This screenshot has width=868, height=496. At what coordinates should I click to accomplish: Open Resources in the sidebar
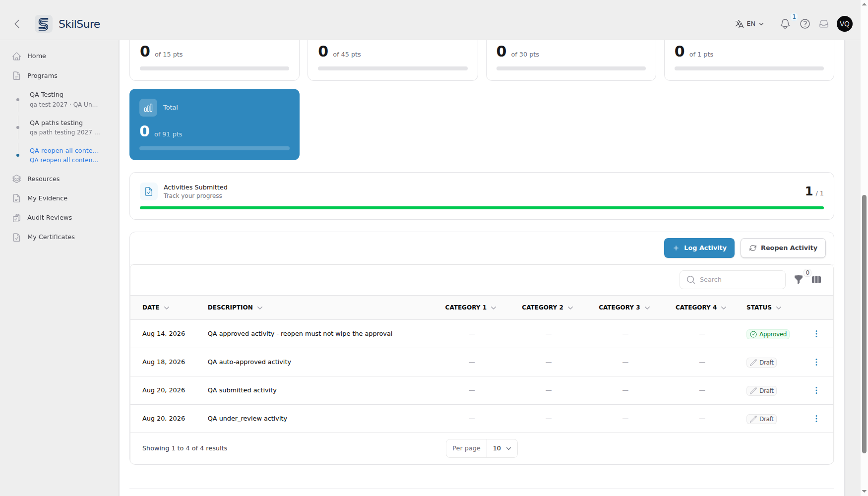[43, 179]
